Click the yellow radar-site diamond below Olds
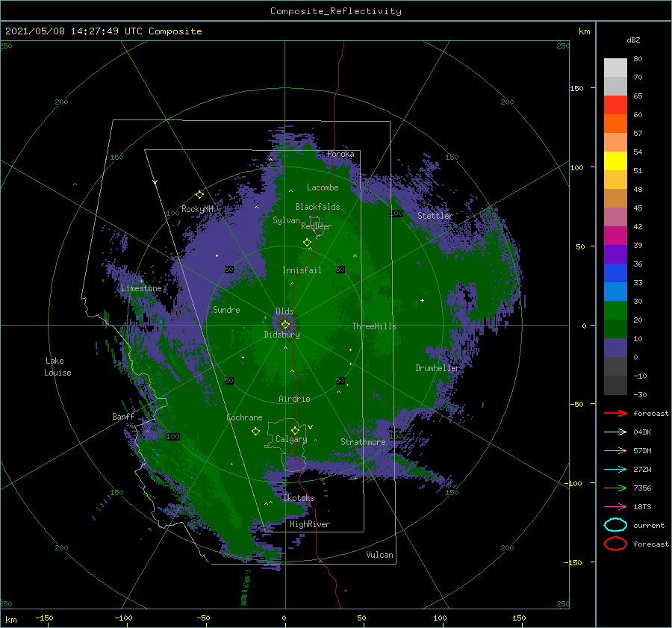The height and width of the screenshot is (628, 672). [x=285, y=325]
